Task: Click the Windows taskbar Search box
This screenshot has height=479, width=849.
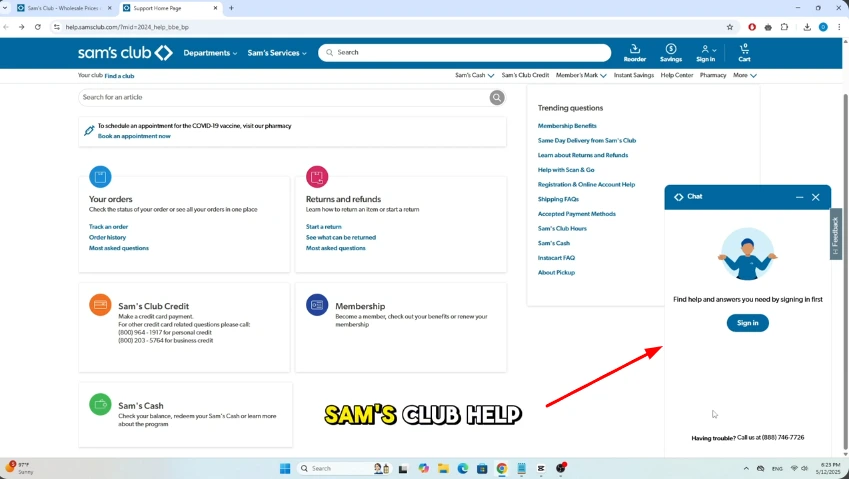Action: (344, 468)
